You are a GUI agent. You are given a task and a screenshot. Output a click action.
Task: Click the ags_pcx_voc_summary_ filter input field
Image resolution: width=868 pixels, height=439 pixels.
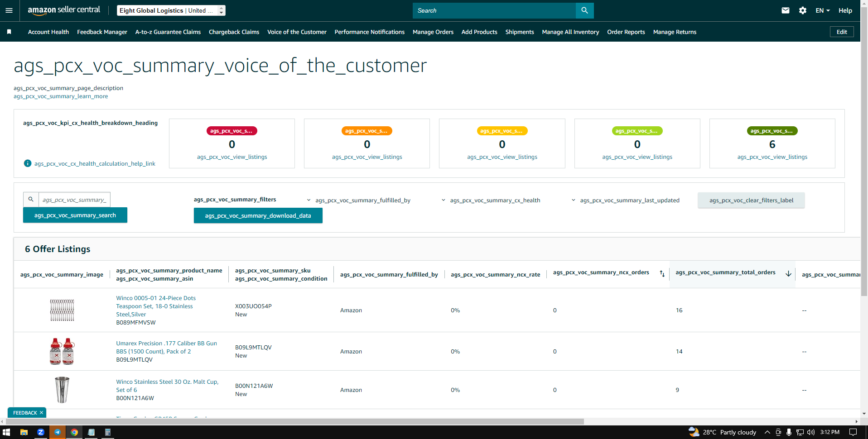(74, 200)
